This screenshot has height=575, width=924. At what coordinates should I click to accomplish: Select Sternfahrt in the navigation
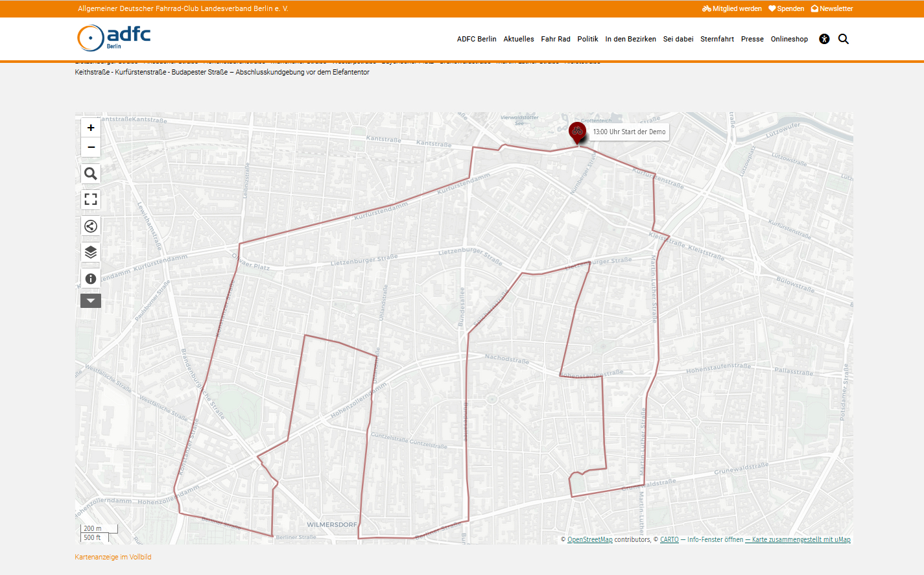(717, 39)
